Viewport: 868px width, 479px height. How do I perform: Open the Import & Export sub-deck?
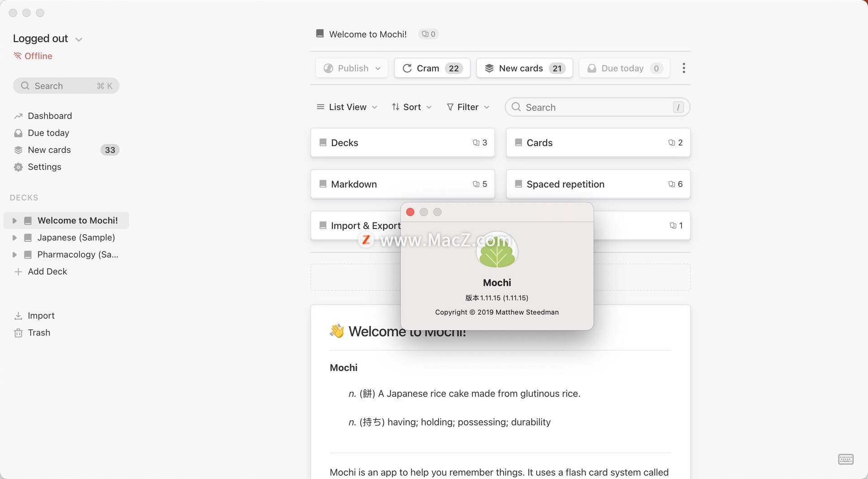pyautogui.click(x=356, y=226)
